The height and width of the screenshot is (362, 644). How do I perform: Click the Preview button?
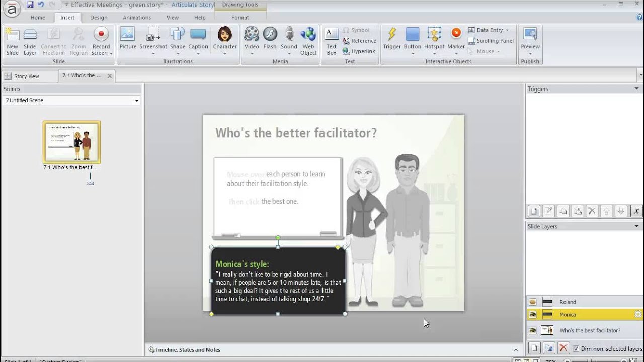pyautogui.click(x=530, y=41)
